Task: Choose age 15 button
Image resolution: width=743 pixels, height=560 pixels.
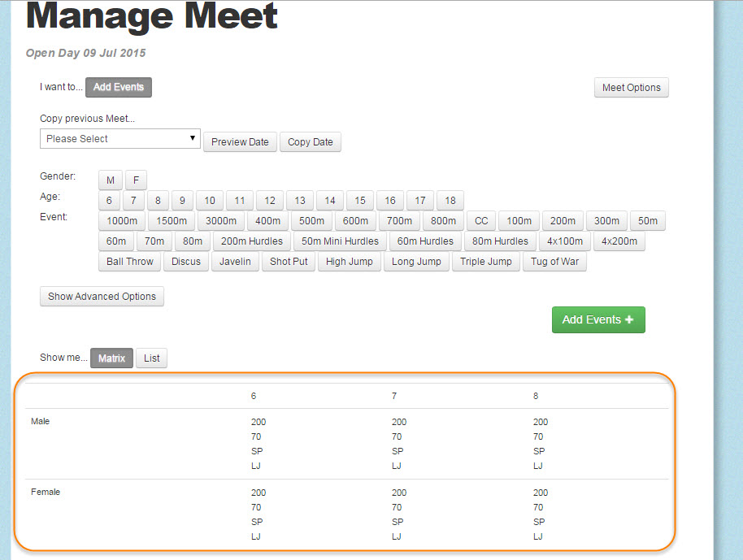Action: (360, 201)
